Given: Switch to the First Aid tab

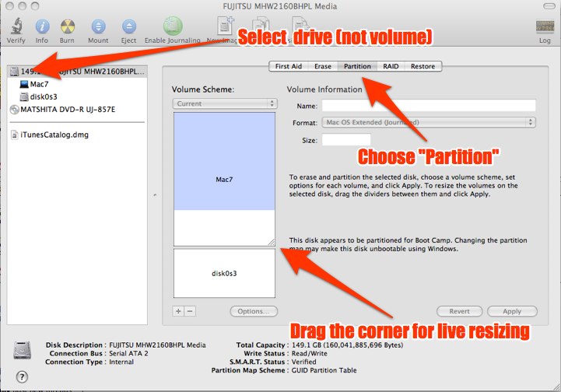Looking at the screenshot, I should coord(289,66).
